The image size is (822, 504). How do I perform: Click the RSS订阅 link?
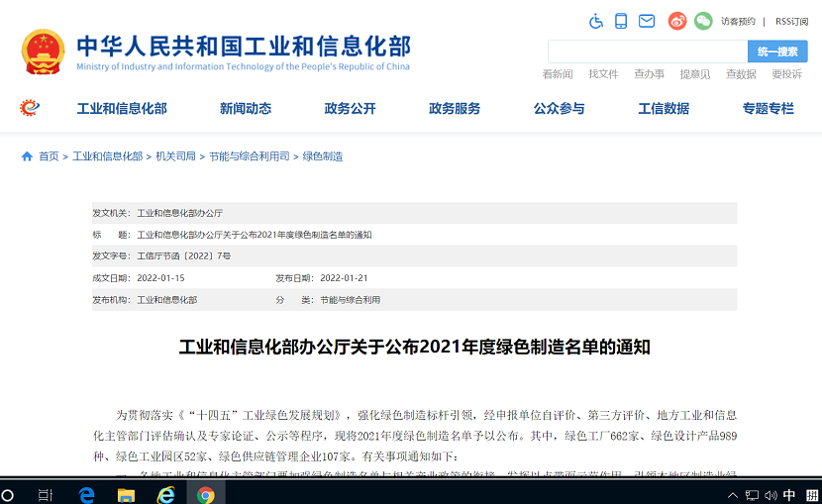pos(791,21)
